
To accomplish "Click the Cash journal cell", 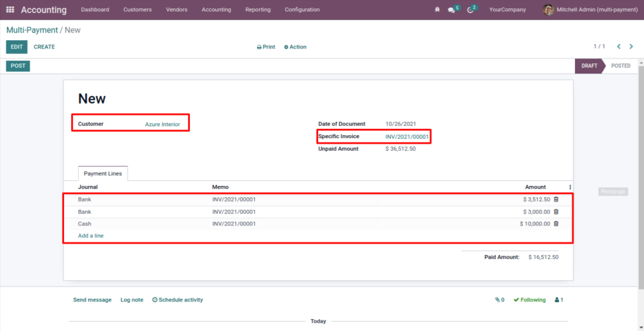I will (x=85, y=224).
